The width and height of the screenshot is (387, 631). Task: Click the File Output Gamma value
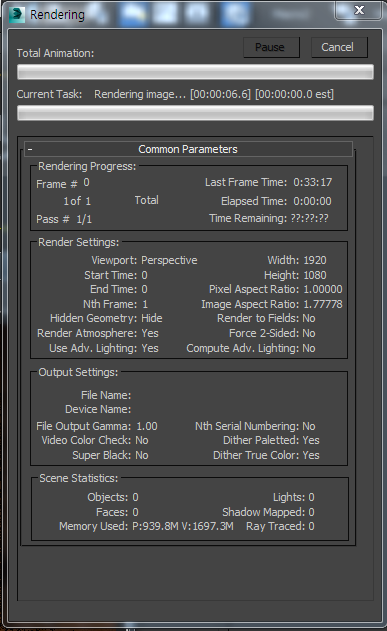pyautogui.click(x=147, y=426)
